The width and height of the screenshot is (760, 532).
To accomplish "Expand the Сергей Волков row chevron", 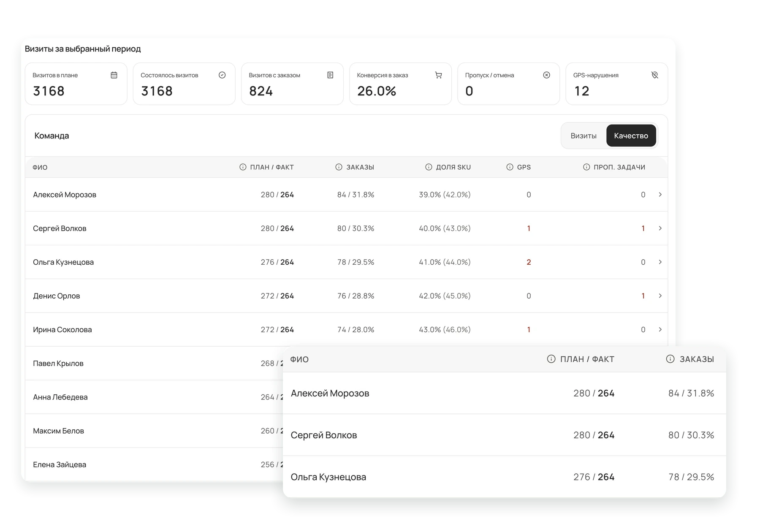I will tap(660, 228).
